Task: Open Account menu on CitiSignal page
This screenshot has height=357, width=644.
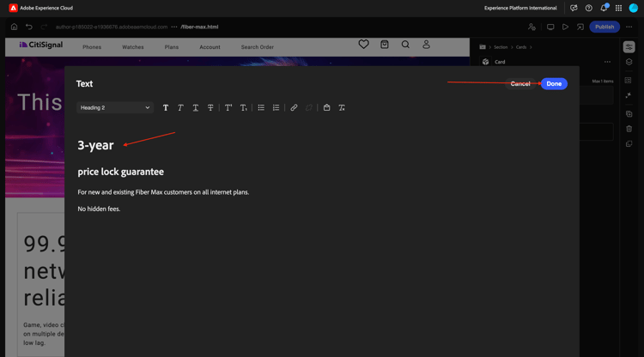Action: 210,47
